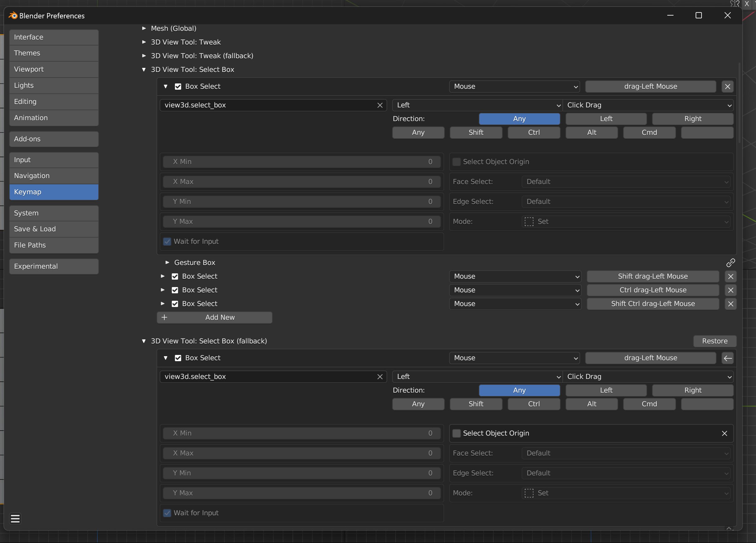Click the plus icon on Add New
The width and height of the screenshot is (756, 543).
pyautogui.click(x=164, y=318)
